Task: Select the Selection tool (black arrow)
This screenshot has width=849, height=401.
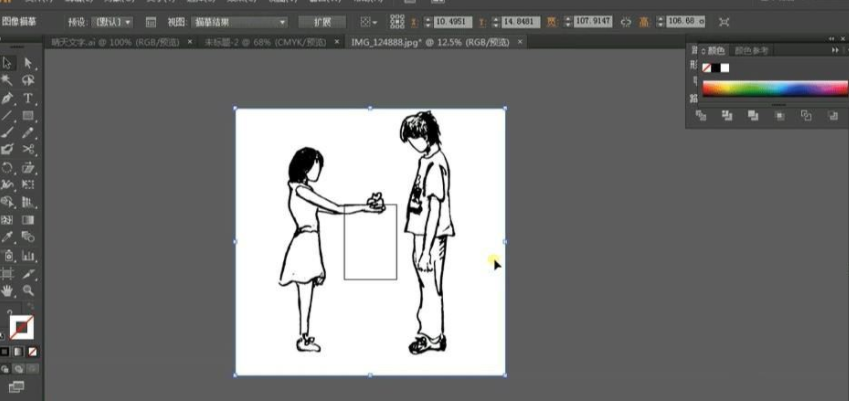Action: (x=7, y=63)
